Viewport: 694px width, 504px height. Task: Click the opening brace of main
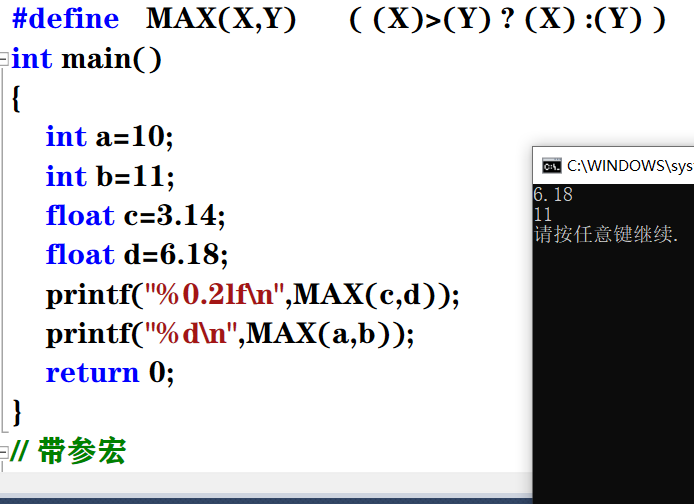coord(16,98)
